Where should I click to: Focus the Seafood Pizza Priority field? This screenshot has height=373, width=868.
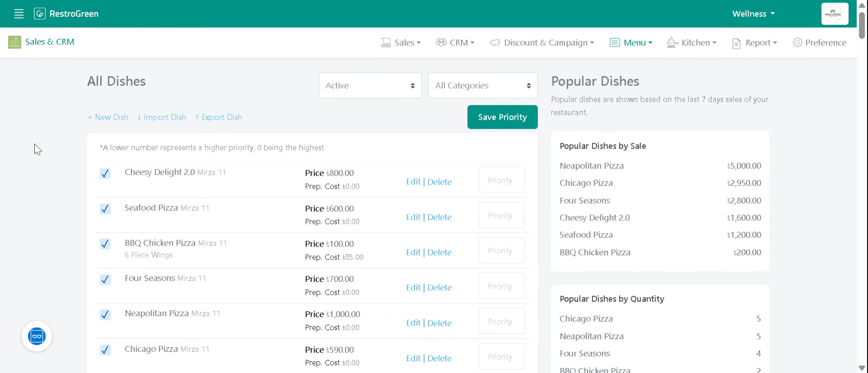501,215
